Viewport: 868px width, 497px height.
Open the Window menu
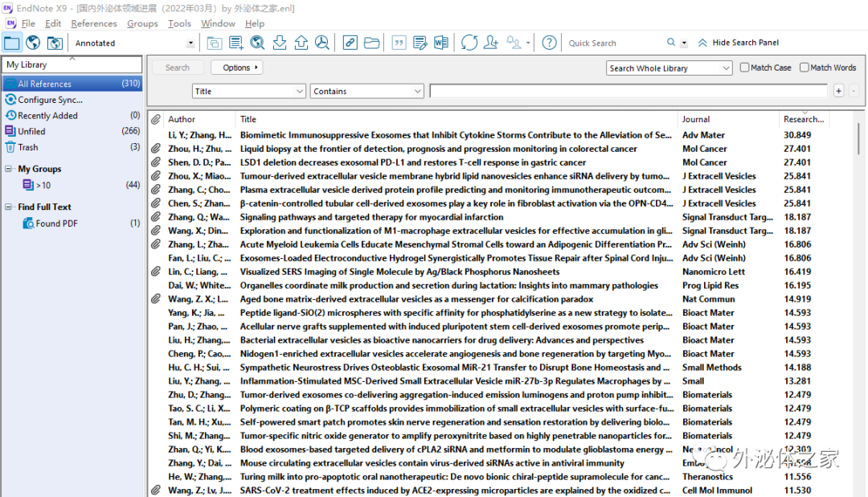(218, 23)
